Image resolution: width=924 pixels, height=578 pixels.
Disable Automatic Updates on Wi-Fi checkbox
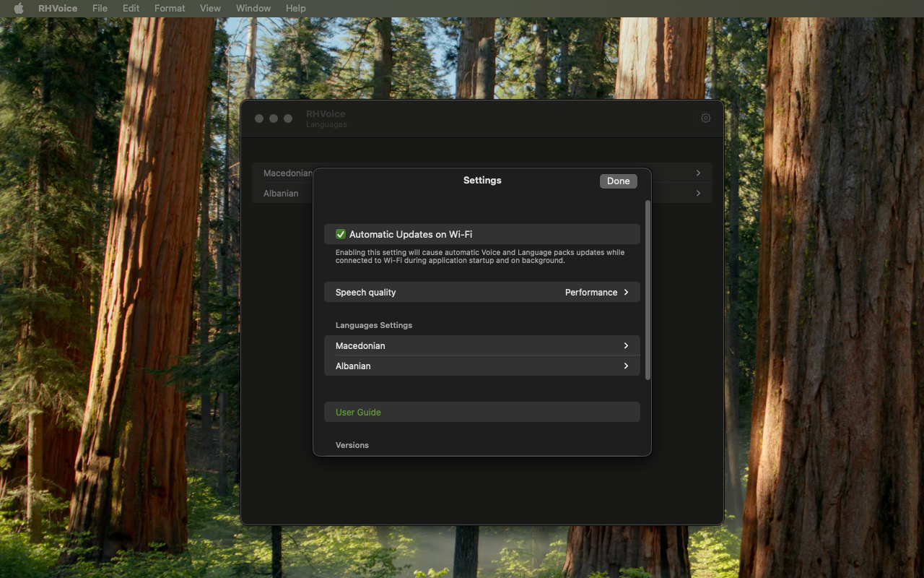(x=341, y=234)
